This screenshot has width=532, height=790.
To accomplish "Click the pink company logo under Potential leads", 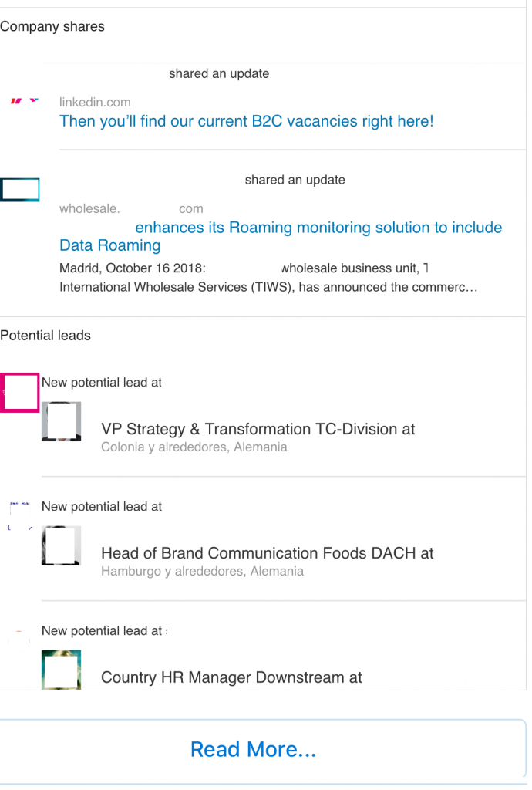I will pos(19,393).
